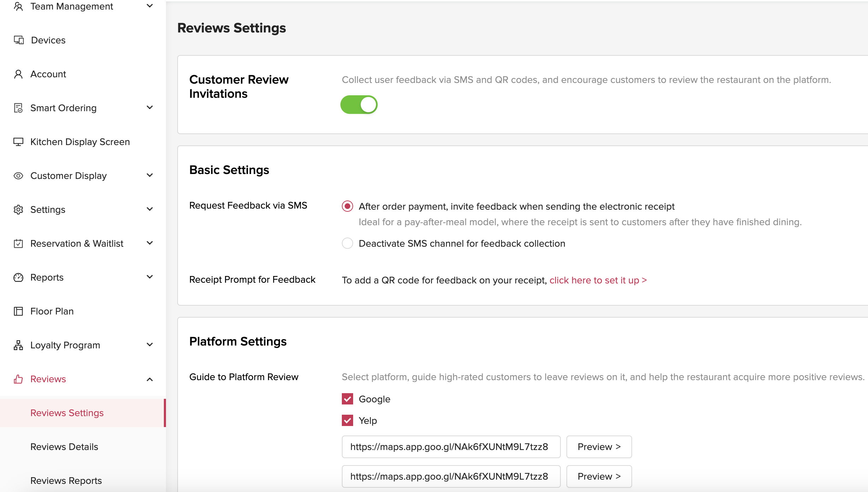This screenshot has height=492, width=868.
Task: Click the Settings gear icon
Action: 18,210
